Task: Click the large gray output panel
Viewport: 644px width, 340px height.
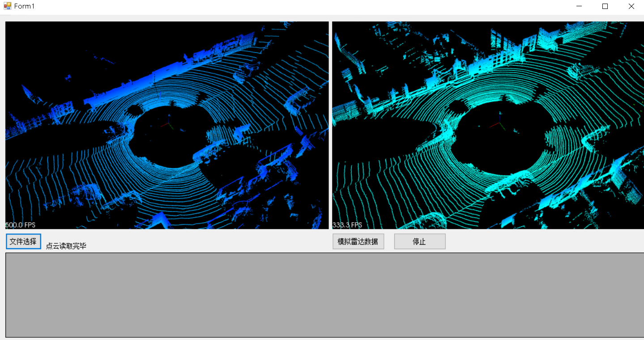Action: [x=324, y=295]
